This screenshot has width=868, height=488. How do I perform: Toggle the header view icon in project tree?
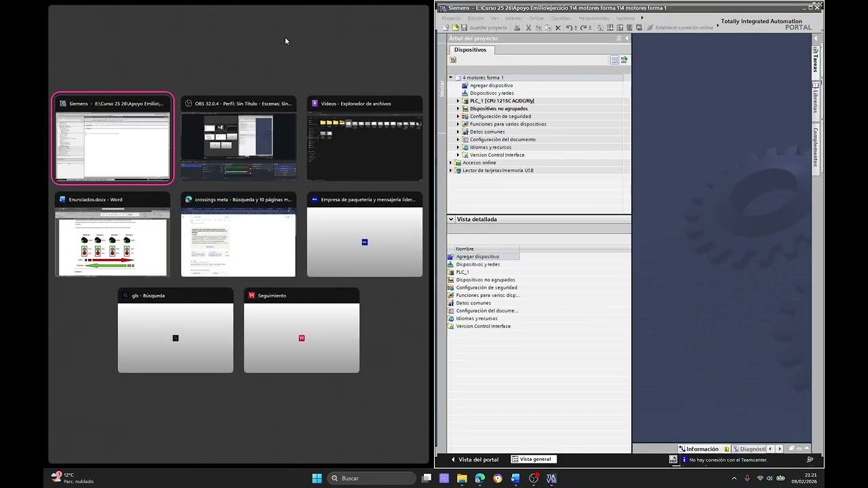(x=614, y=60)
